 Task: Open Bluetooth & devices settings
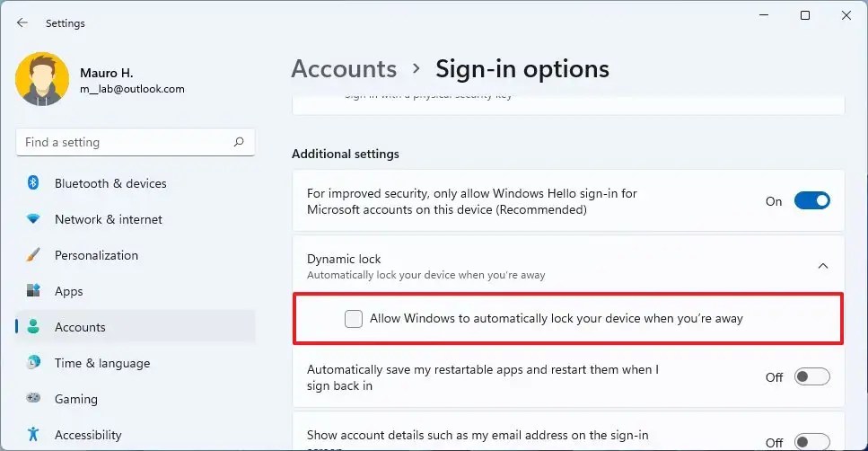[136, 183]
